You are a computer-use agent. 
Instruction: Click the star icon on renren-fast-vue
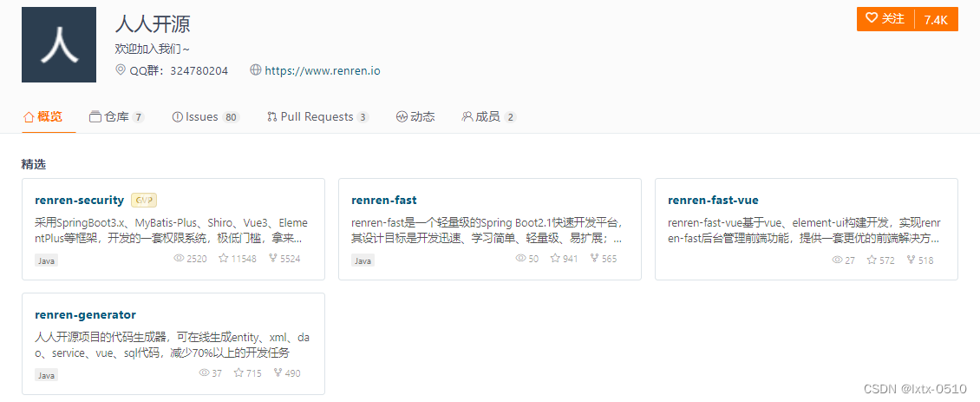pos(872,260)
